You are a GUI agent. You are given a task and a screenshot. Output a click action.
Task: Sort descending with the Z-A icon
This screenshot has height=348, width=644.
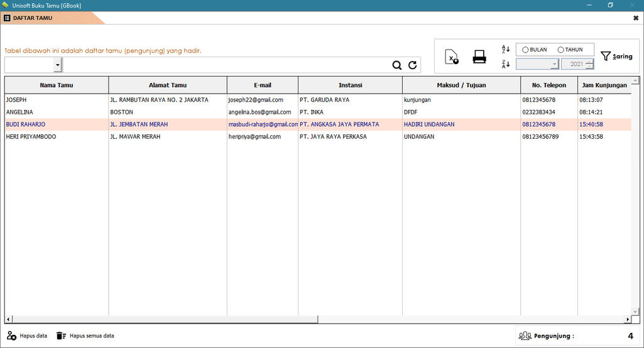[506, 64]
